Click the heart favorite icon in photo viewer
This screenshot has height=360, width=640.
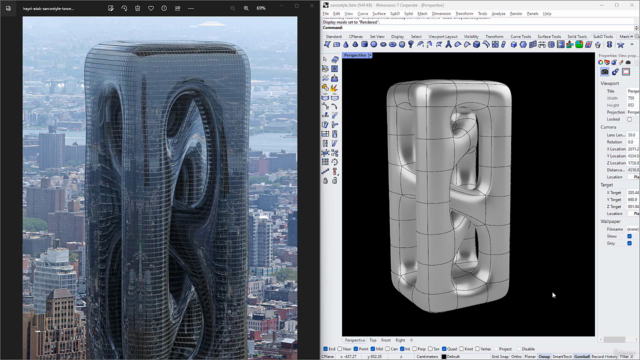(x=151, y=8)
